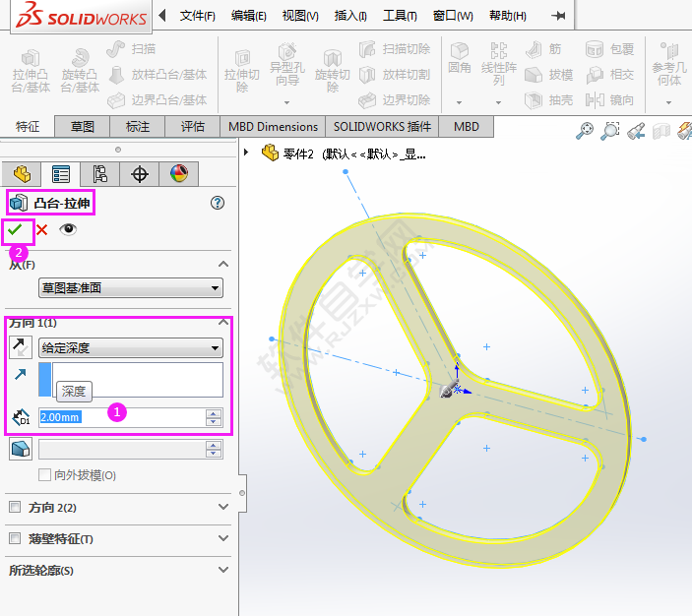Viewport: 692px width, 616px height.
Task: Click the Extruded Cut (拉伸切除) tool
Action: point(242,71)
